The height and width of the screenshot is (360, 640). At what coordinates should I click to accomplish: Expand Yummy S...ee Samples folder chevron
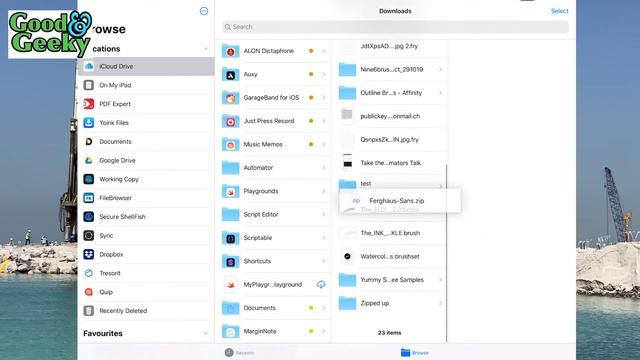(x=440, y=280)
